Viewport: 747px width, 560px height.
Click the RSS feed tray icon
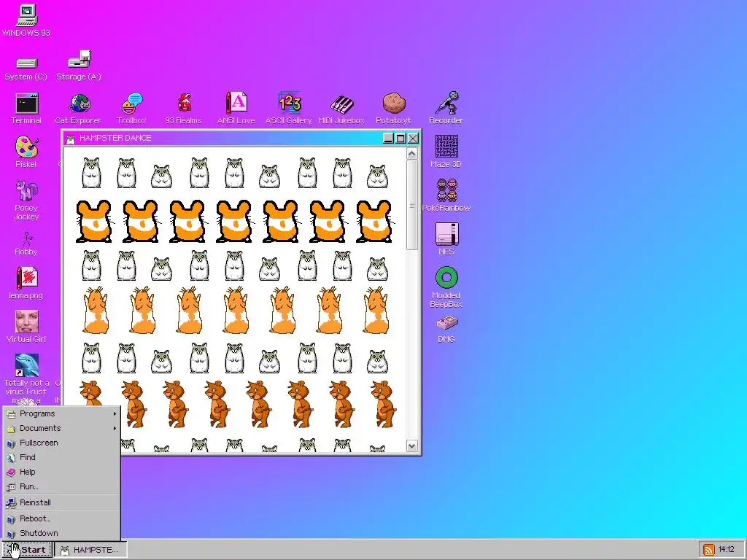point(709,550)
